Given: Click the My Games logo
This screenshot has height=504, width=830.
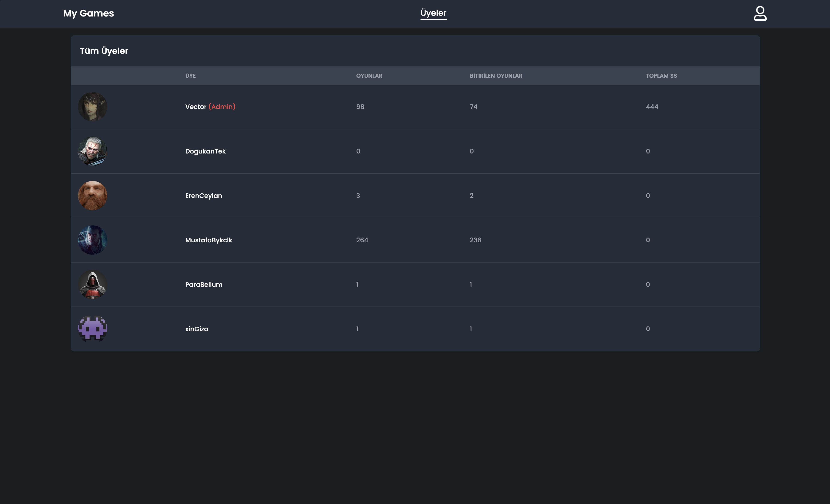Looking at the screenshot, I should [x=89, y=14].
